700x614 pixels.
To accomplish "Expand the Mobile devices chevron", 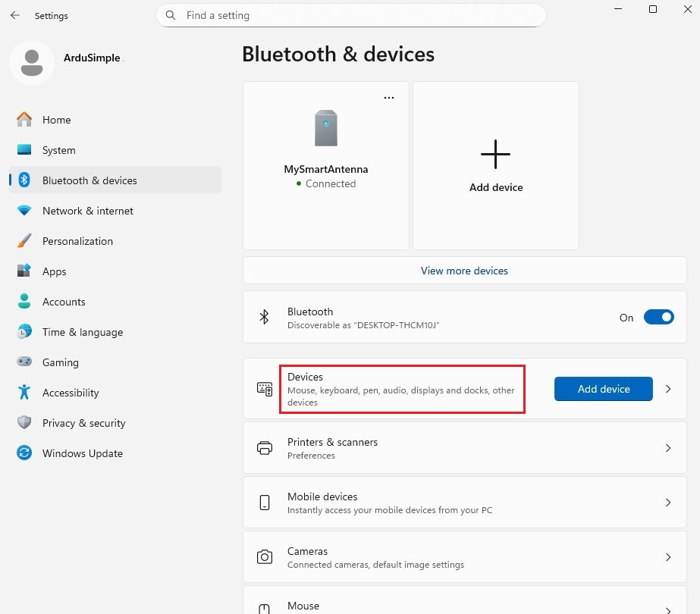I will point(668,503).
